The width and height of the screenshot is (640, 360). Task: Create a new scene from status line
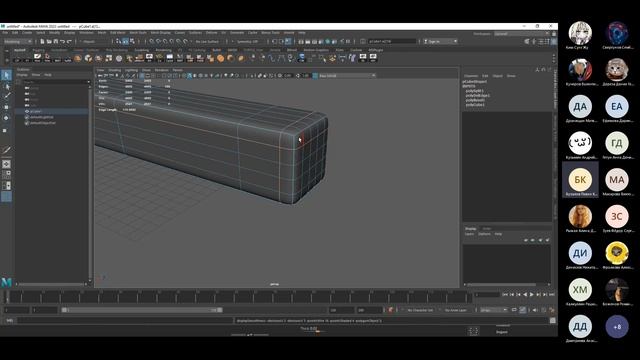coord(42,41)
